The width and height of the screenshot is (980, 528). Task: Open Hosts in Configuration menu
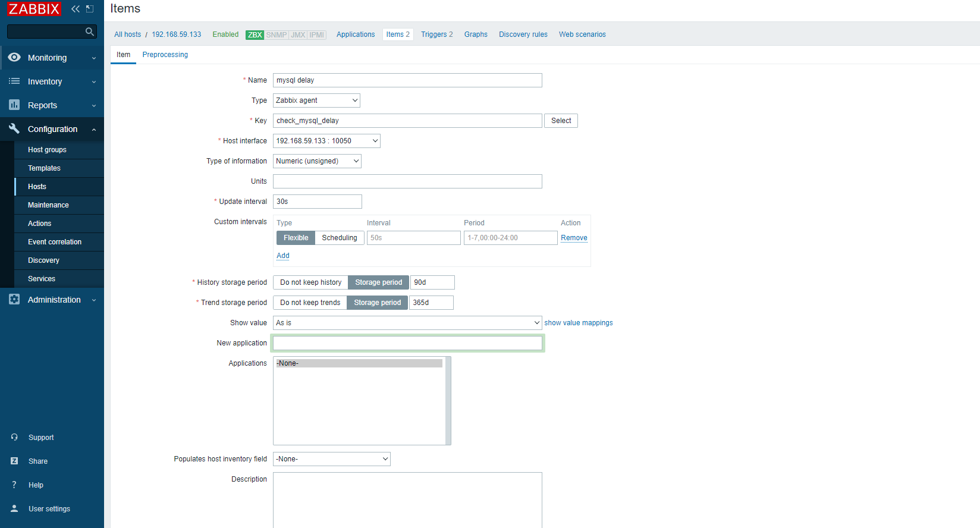(59, 187)
